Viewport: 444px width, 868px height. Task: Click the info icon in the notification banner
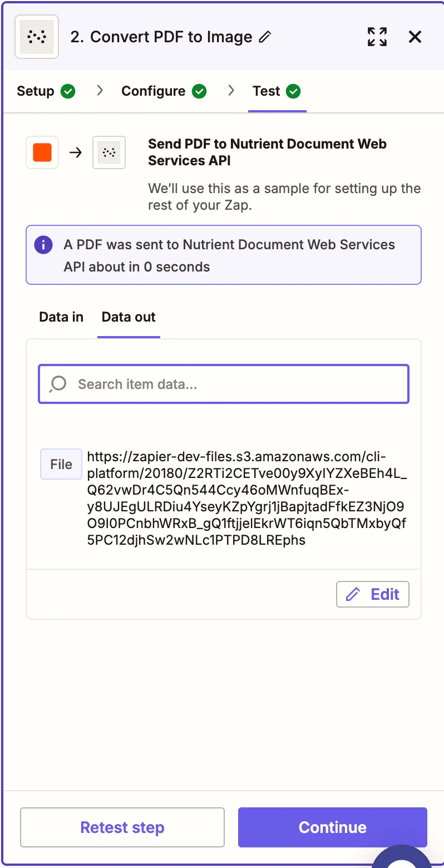[x=43, y=245]
